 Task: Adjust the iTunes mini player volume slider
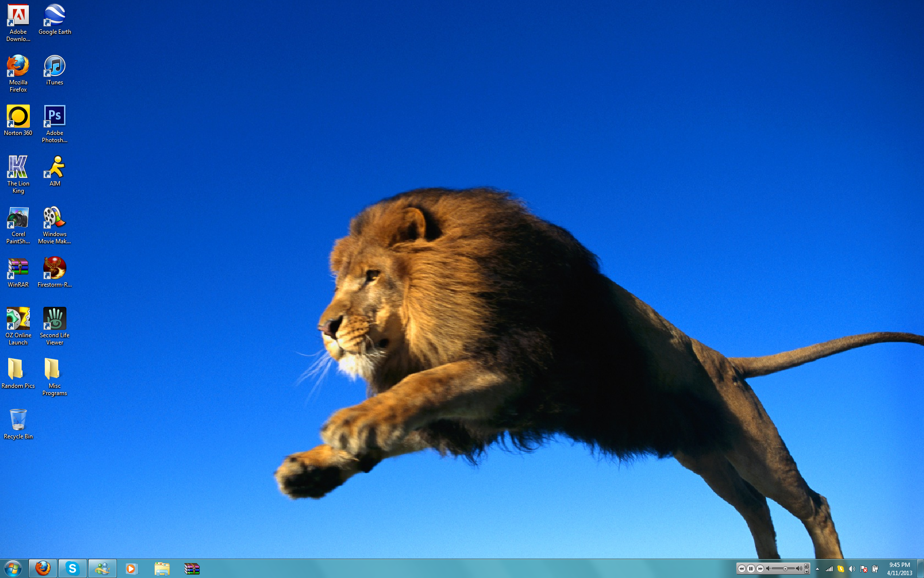785,569
